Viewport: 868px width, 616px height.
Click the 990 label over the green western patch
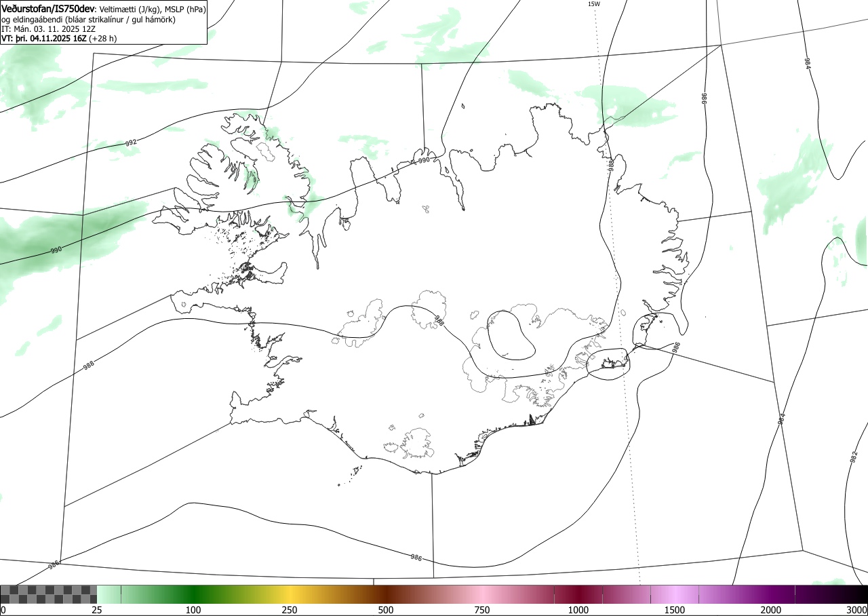(56, 250)
